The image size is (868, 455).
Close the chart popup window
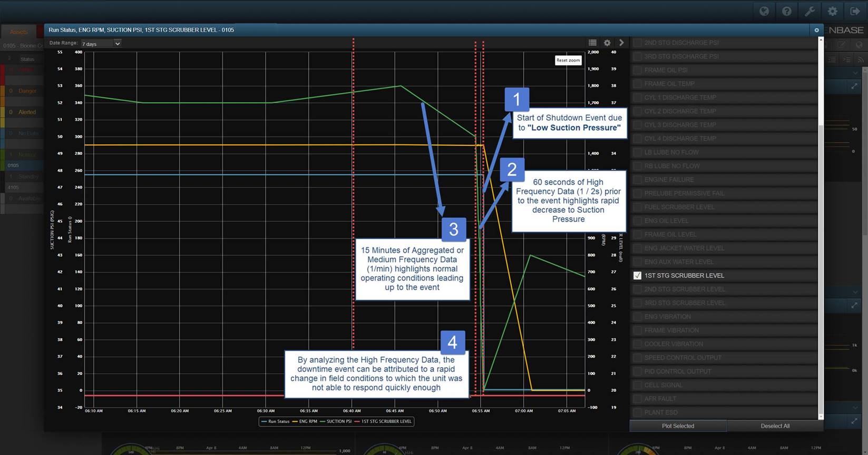[817, 30]
